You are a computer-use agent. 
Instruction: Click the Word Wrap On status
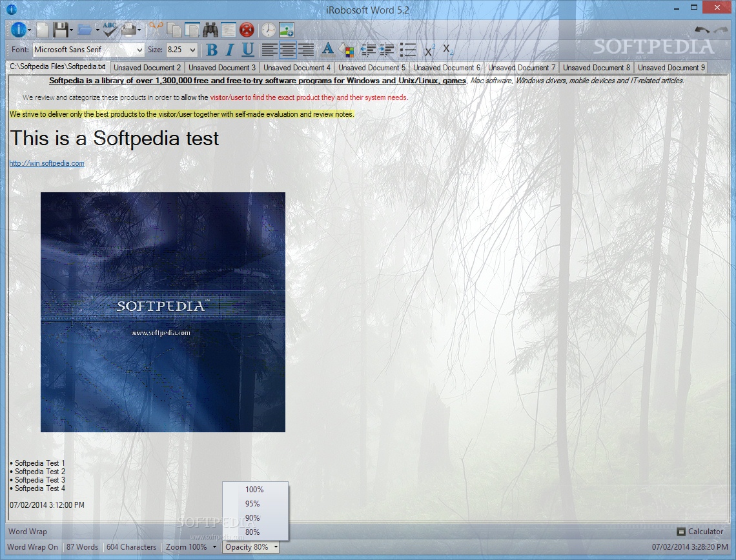32,547
